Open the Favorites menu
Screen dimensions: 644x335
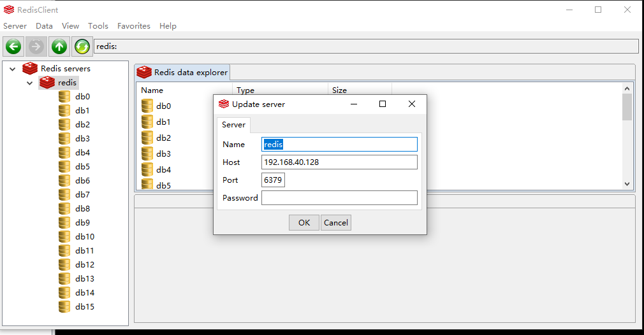coord(134,26)
